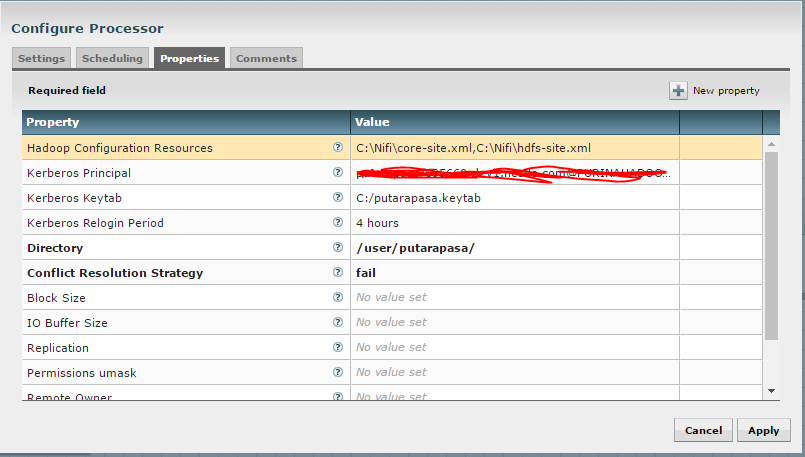Click the Replication help icon
This screenshot has width=805, height=457.
[x=337, y=347]
